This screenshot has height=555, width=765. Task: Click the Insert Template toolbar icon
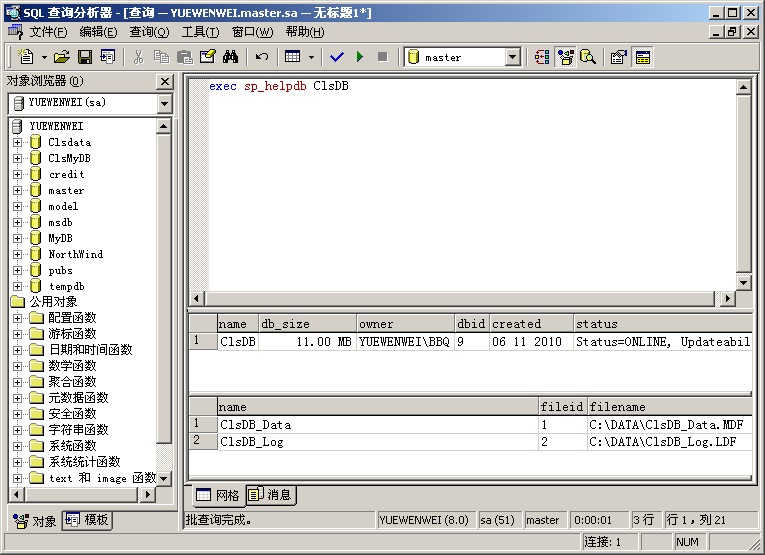point(108,57)
